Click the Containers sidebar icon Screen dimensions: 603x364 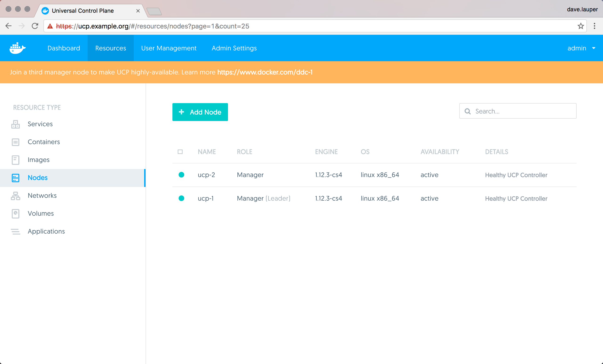click(x=15, y=142)
